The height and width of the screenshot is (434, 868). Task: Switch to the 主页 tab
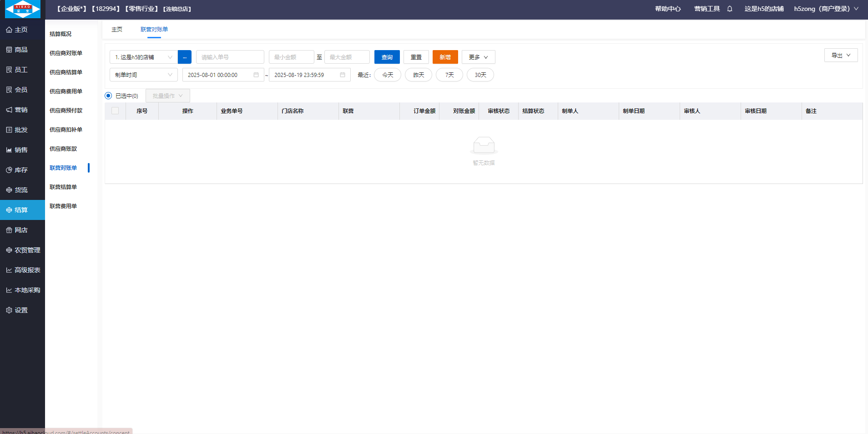[117, 29]
